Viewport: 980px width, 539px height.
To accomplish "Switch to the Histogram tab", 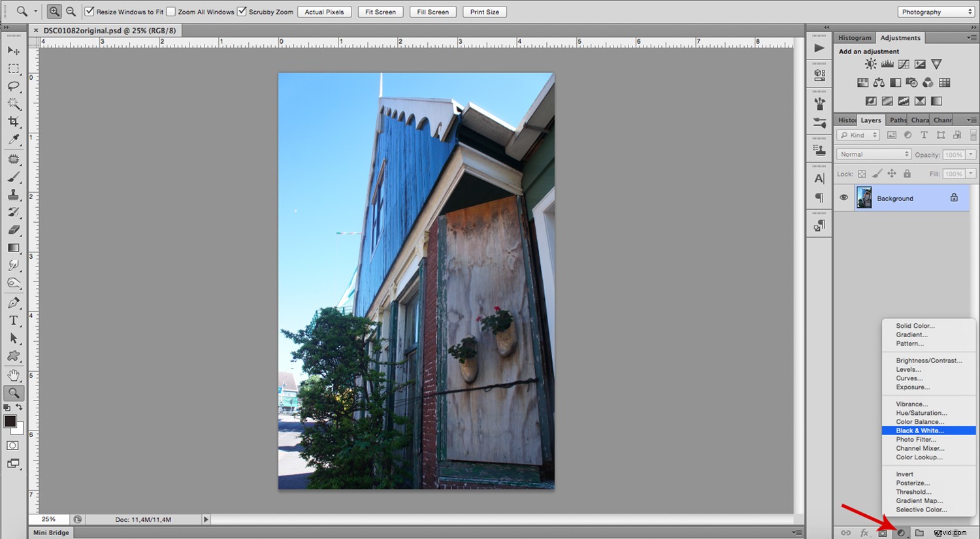I will click(x=854, y=37).
